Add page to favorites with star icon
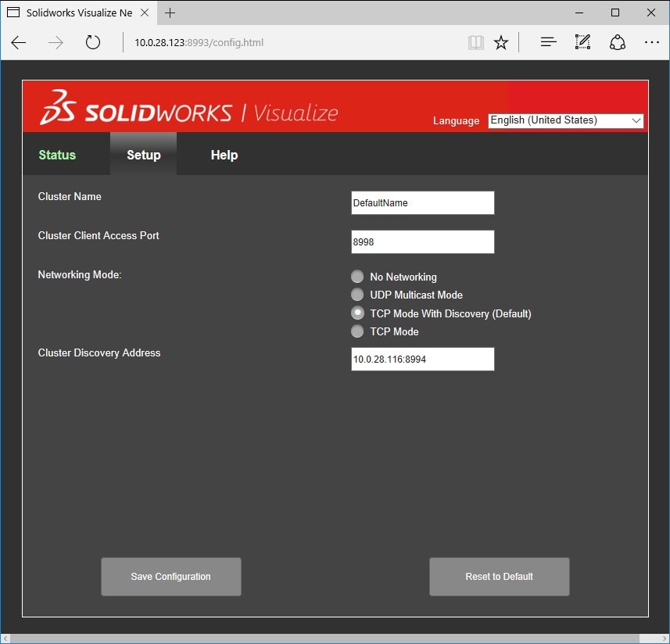 (x=501, y=43)
